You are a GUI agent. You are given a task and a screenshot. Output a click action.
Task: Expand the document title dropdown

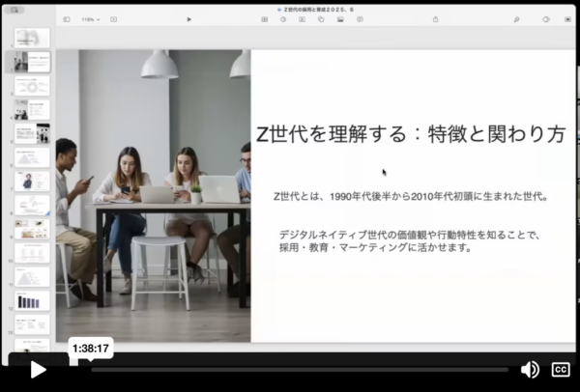319,7
